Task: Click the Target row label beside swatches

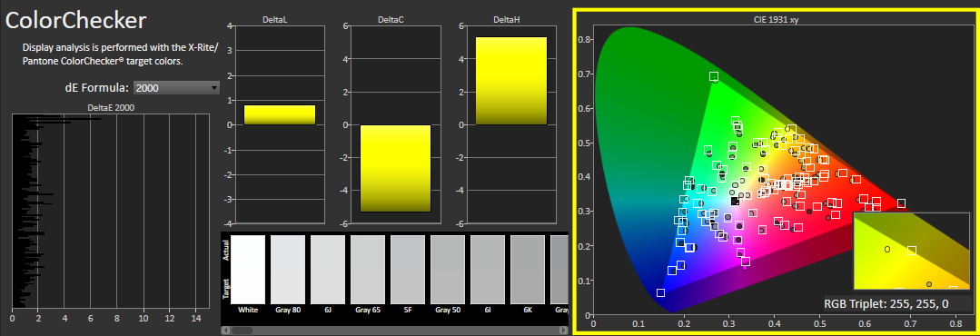Action: 225,289
